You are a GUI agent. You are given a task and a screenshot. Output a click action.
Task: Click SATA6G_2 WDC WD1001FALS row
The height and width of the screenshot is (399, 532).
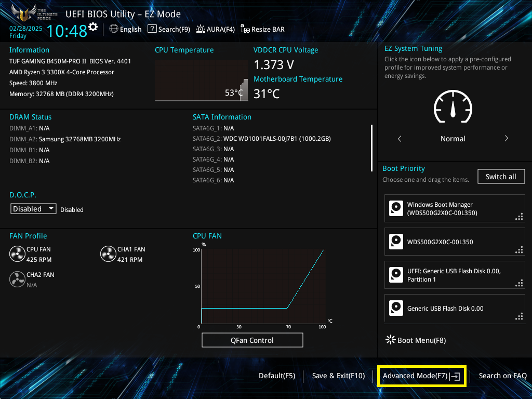coord(262,138)
